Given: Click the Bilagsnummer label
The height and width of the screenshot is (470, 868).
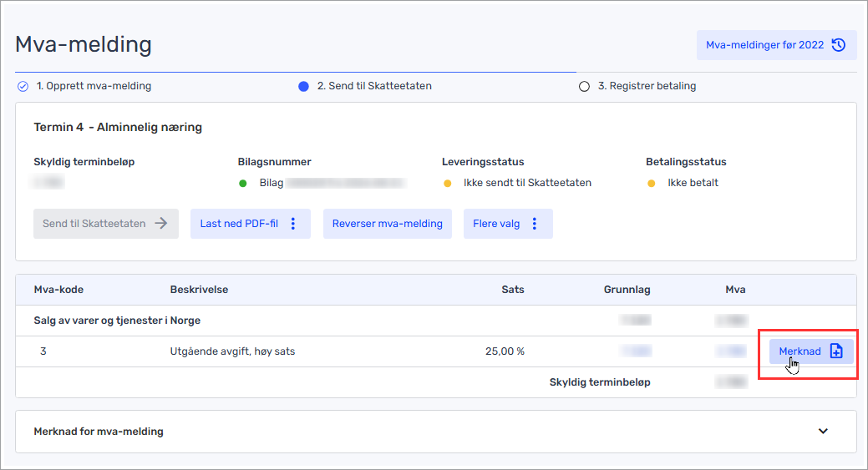Looking at the screenshot, I should 275,162.
